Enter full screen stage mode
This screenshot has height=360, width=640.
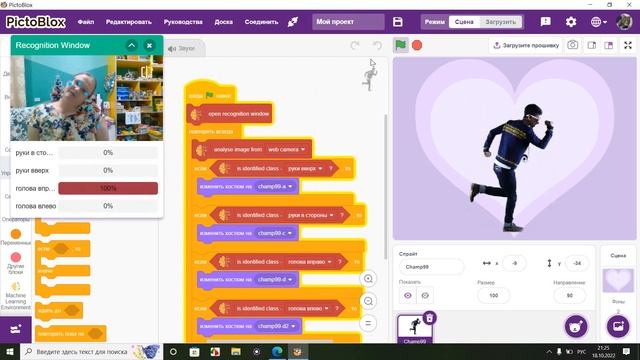[628, 45]
